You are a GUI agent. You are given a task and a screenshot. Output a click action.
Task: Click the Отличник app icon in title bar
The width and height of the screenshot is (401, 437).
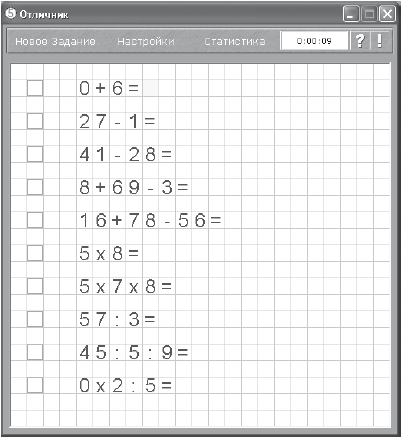coord(11,14)
